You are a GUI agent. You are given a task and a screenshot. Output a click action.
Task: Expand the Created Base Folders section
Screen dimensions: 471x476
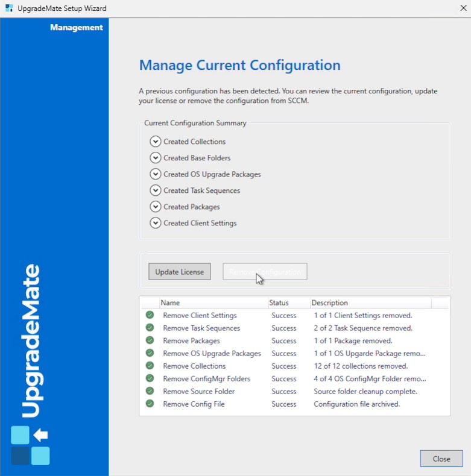pyautogui.click(x=155, y=158)
